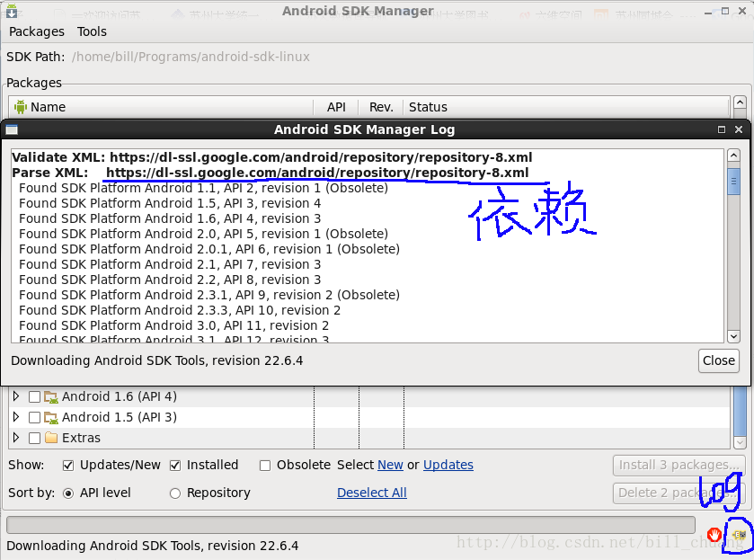Click the red stop download icon

point(714,534)
